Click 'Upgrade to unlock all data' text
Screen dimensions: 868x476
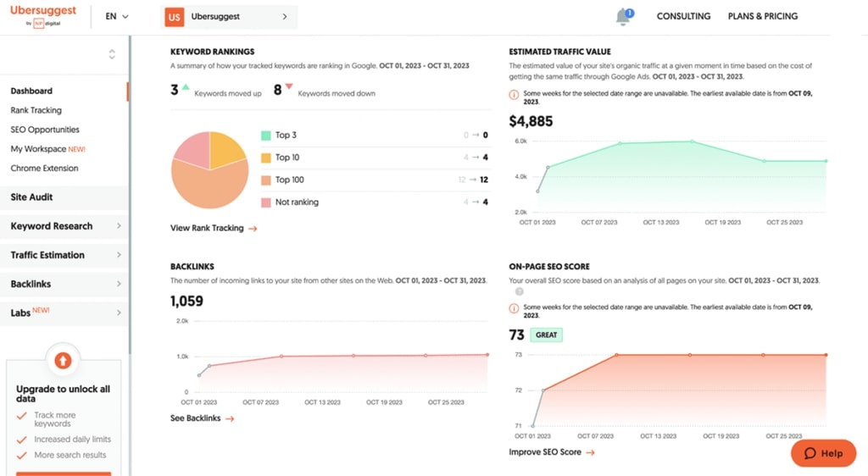pyautogui.click(x=63, y=394)
